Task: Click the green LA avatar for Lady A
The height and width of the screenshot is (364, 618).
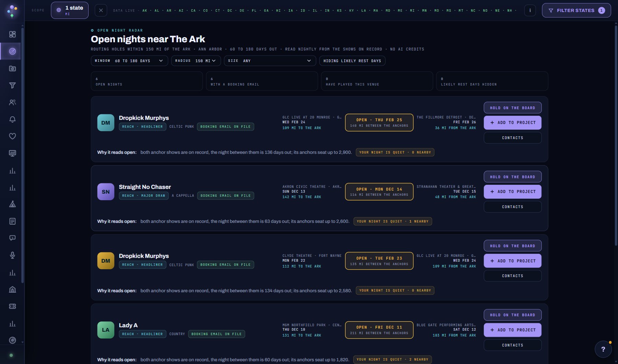Action: [x=106, y=330]
